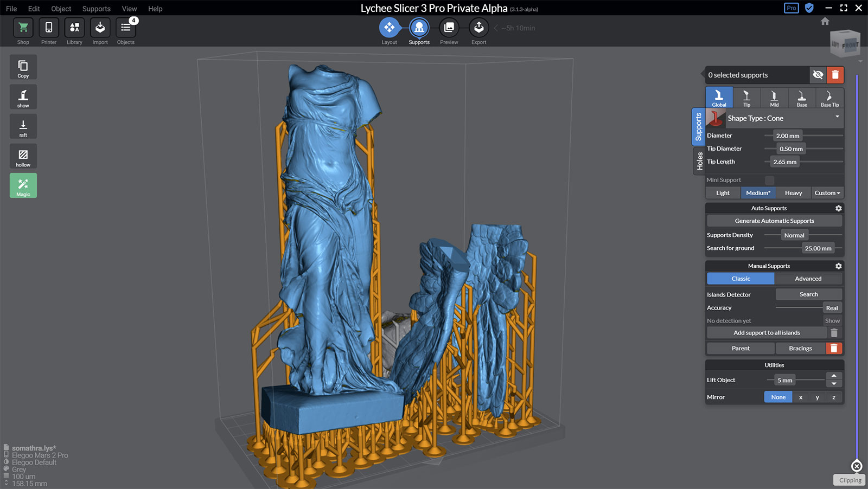
Task: Select the Light support preset
Action: (x=723, y=193)
